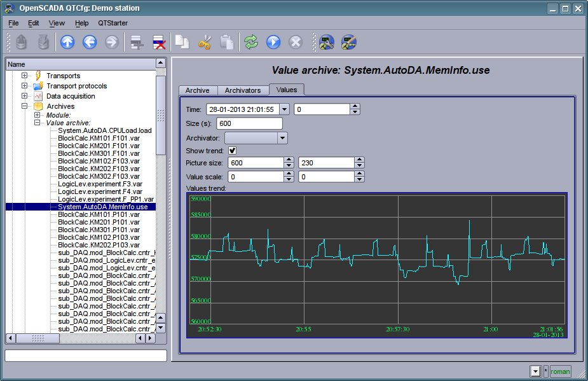
Task: Increase the Time microseconds spin box
Action: pos(355,107)
